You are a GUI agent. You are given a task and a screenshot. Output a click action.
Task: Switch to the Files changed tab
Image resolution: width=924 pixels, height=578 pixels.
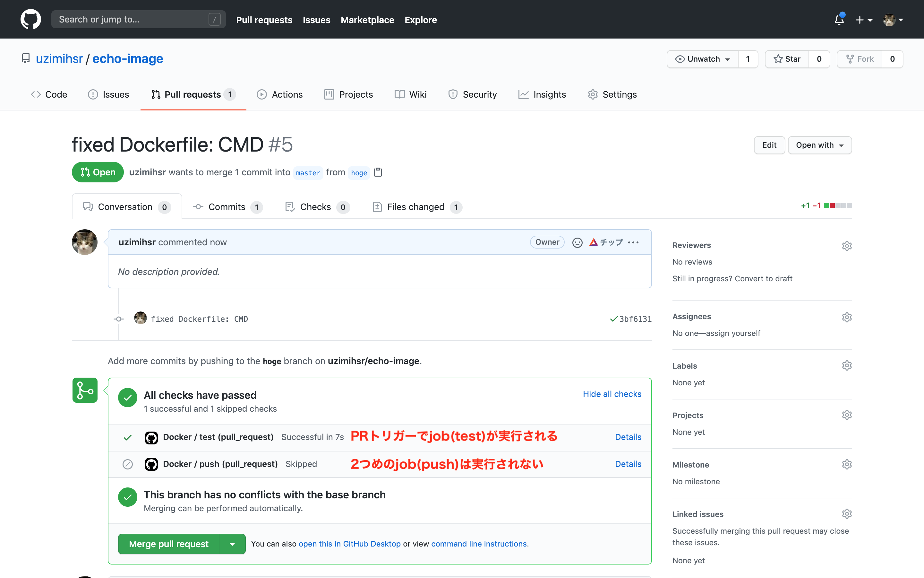point(417,207)
